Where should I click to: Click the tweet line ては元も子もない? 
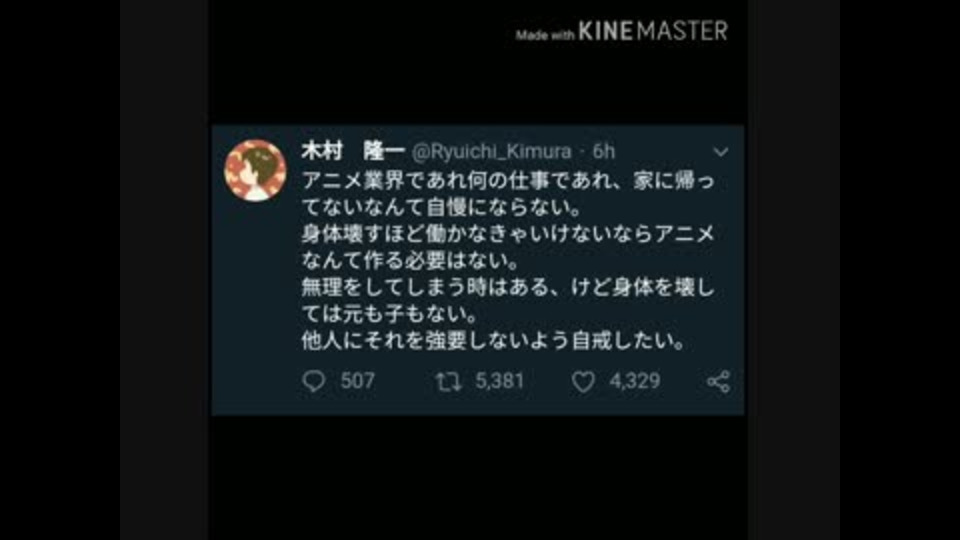point(390,314)
